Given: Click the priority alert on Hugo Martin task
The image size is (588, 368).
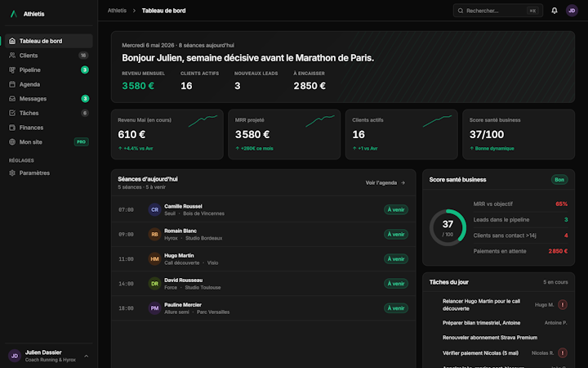Looking at the screenshot, I should (x=563, y=304).
